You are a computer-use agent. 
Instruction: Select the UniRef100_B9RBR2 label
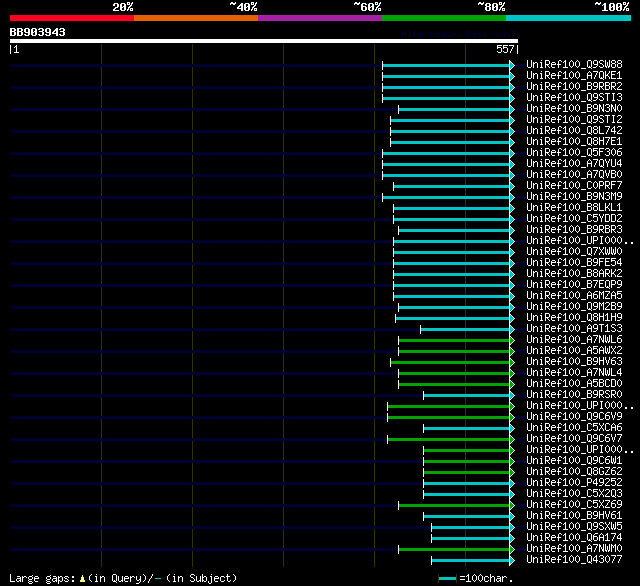(574, 87)
